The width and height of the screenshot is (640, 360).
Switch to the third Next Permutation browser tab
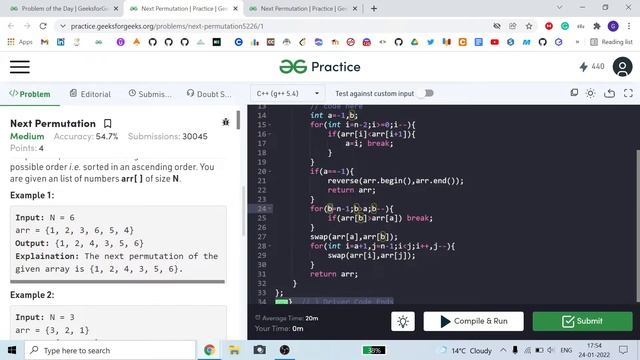(x=302, y=9)
